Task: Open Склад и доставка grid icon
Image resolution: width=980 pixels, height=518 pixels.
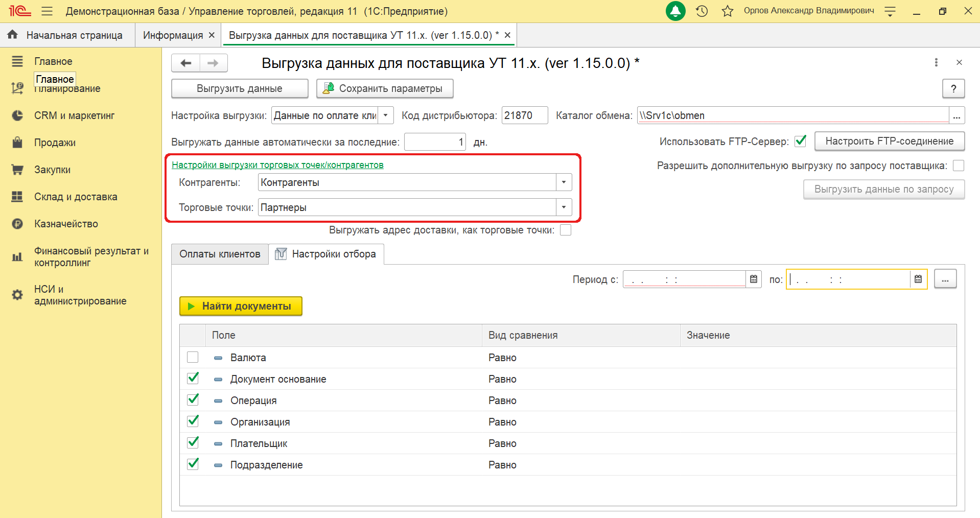Action: pos(17,197)
